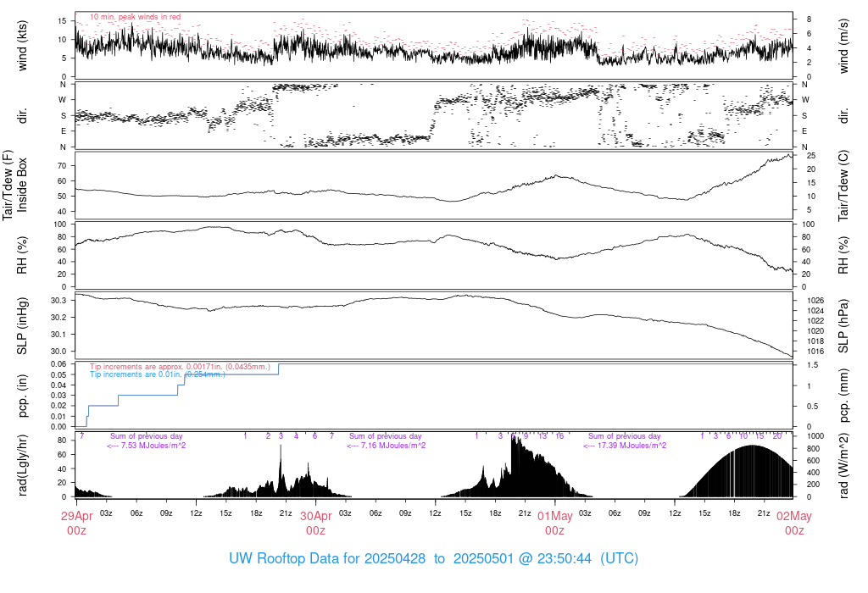Click the '30Apr' date label
Viewport: 868px width, 593px height.
tap(315, 516)
